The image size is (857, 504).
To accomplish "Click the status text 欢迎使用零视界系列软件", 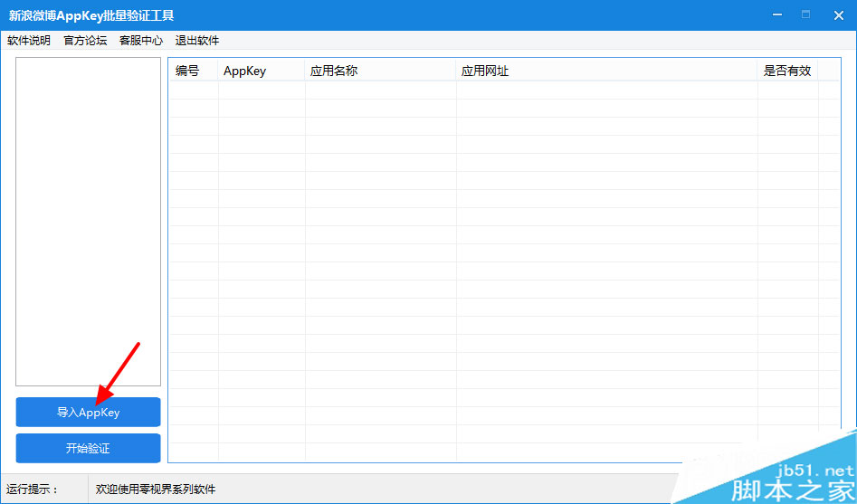I will (x=156, y=489).
